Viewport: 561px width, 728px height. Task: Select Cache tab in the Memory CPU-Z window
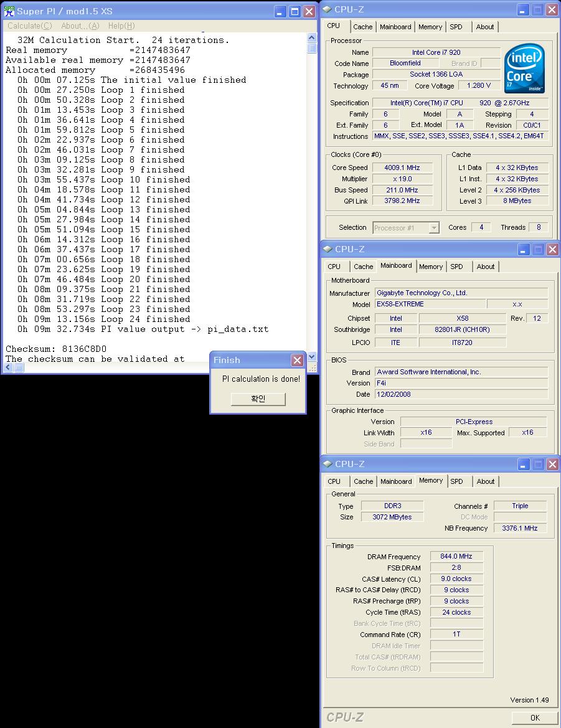coord(364,481)
